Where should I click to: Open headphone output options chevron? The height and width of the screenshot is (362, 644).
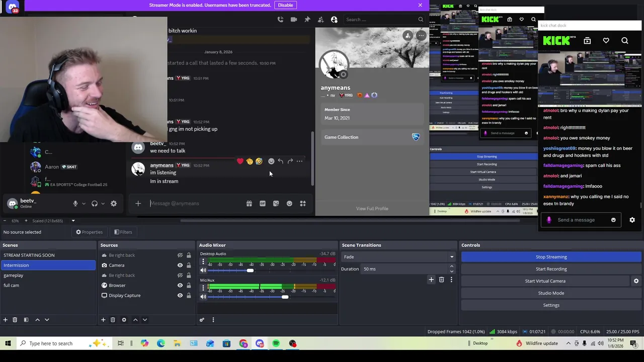(x=103, y=204)
